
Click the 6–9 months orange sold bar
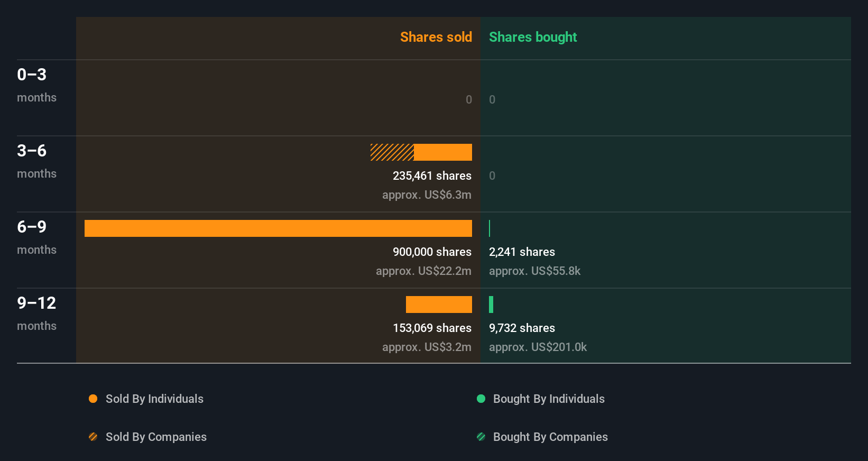pyautogui.click(x=278, y=228)
